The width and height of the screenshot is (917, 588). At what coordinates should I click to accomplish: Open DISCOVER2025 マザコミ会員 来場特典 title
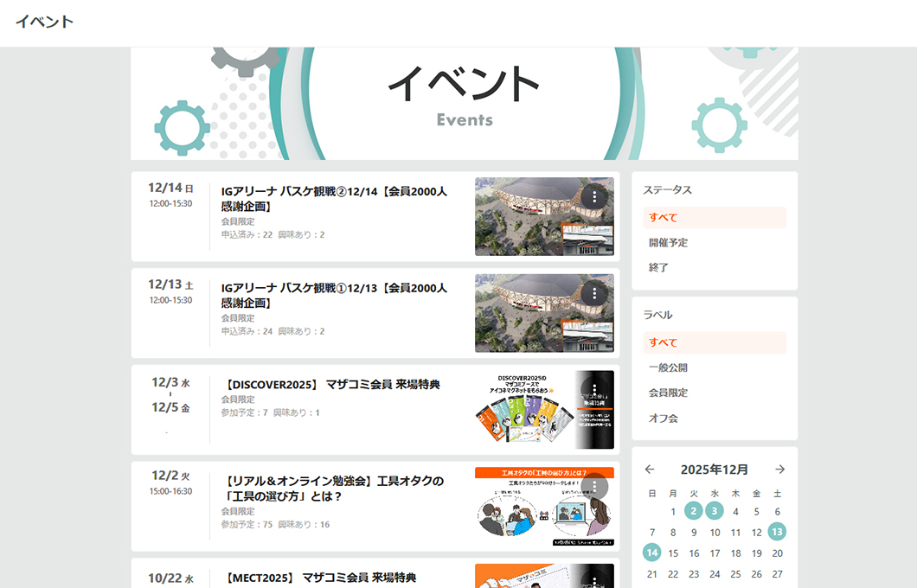[x=332, y=385]
